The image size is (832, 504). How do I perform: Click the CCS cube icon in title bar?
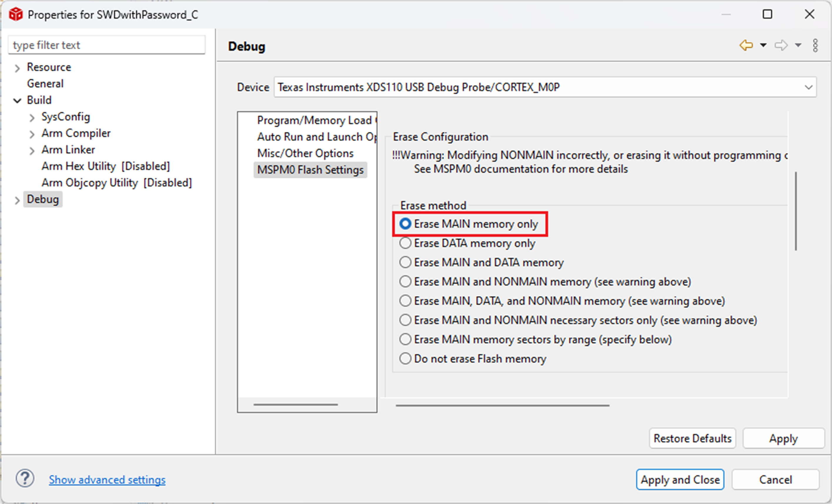coord(16,14)
